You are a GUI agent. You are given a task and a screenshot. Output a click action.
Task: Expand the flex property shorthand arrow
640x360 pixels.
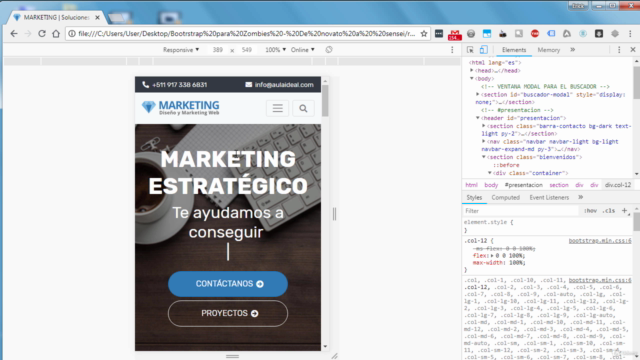pyautogui.click(x=492, y=256)
